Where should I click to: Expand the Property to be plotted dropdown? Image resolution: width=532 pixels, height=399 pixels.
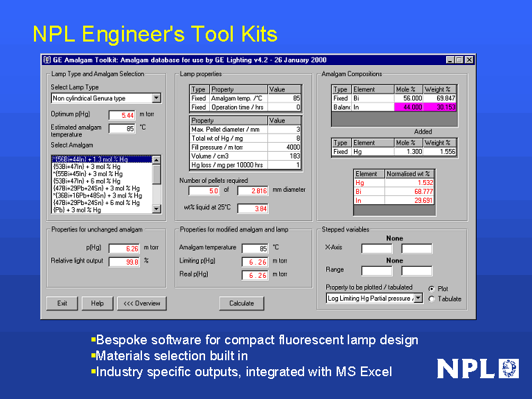[418, 299]
